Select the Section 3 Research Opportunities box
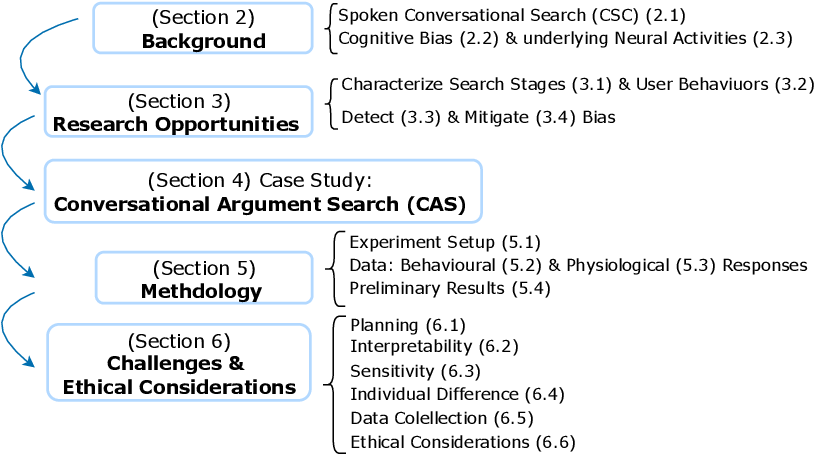The image size is (814, 454). [x=179, y=112]
